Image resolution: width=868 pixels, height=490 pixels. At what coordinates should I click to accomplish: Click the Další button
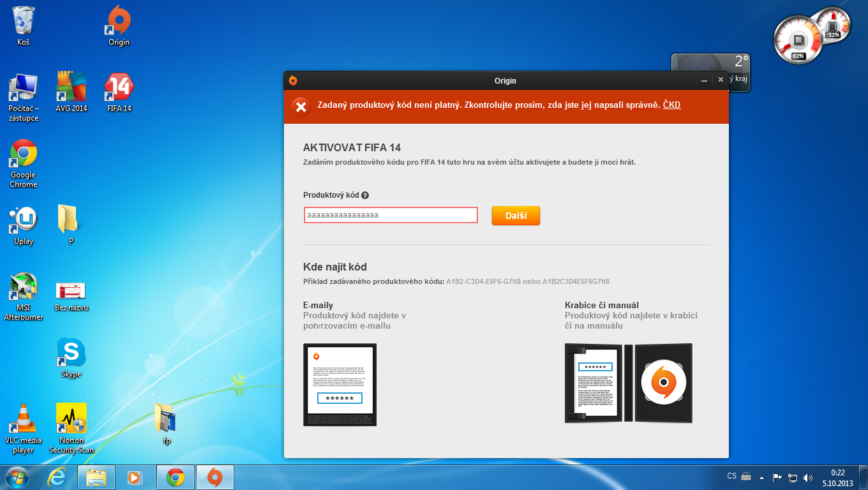coord(516,216)
